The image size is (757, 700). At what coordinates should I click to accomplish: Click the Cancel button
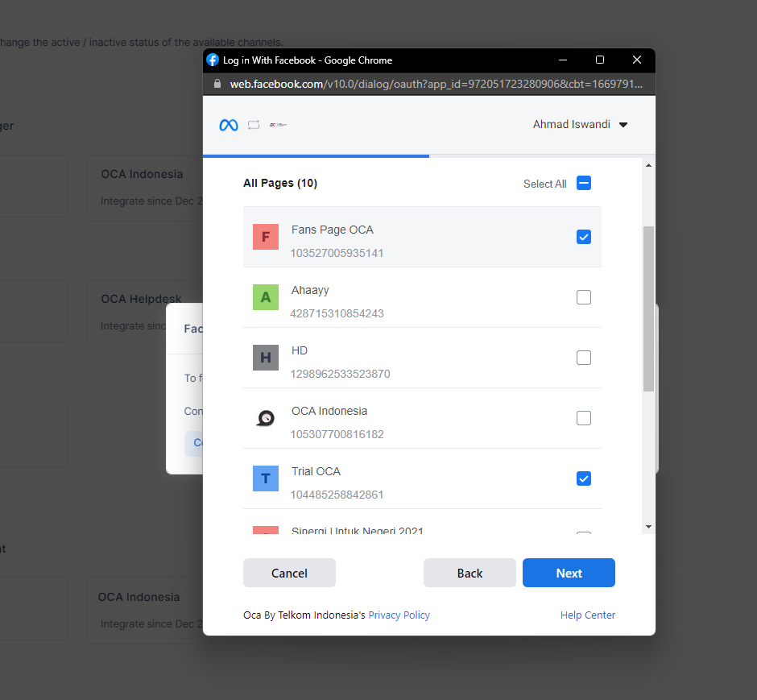pyautogui.click(x=289, y=573)
